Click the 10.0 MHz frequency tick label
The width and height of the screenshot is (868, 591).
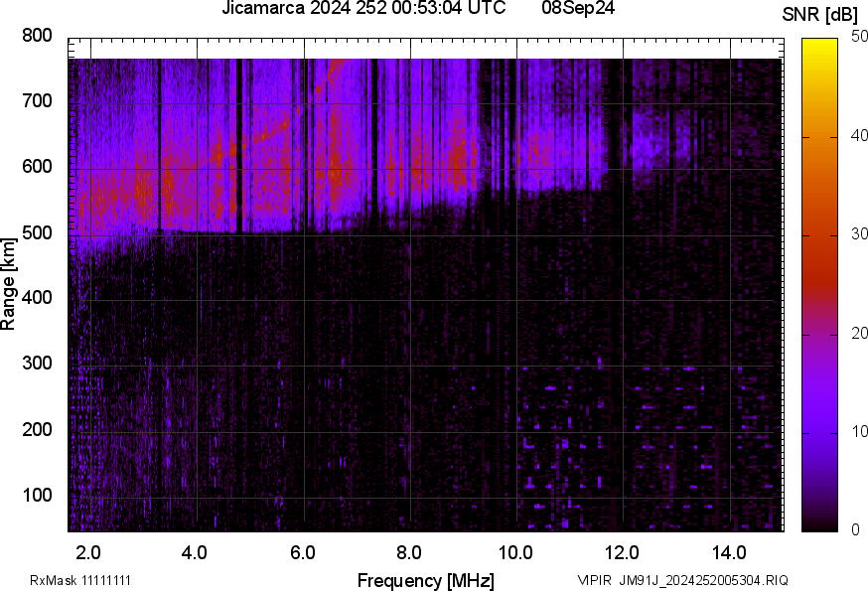[515, 552]
